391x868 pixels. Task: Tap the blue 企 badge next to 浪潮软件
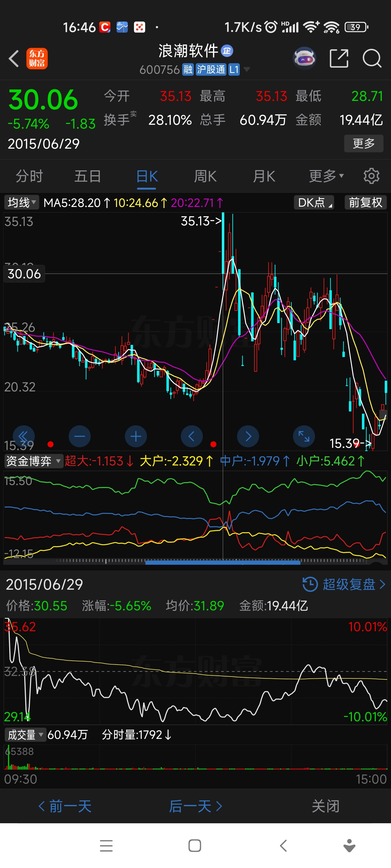[227, 51]
